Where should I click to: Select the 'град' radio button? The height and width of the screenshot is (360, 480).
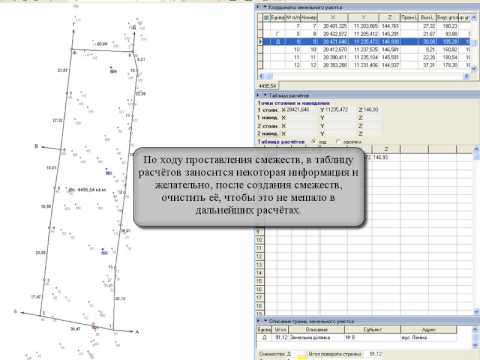(x=314, y=142)
